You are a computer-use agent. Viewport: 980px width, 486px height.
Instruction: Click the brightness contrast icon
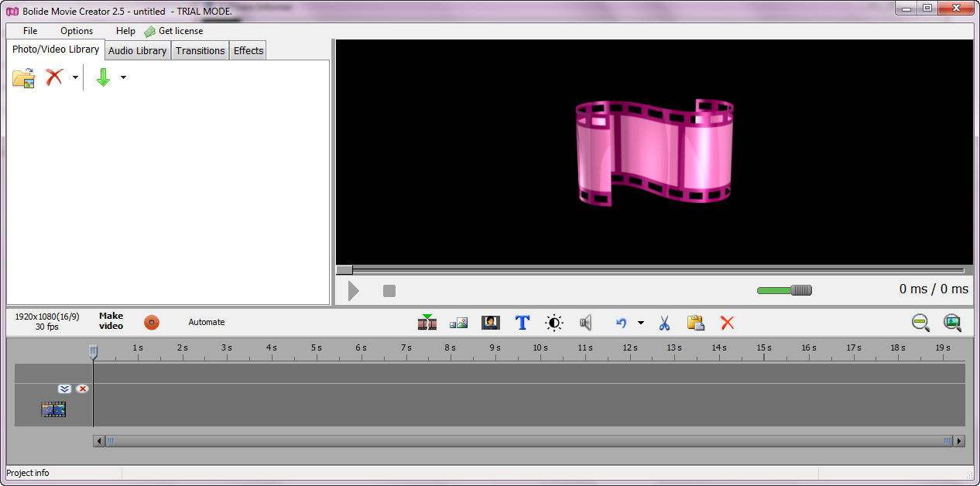554,323
